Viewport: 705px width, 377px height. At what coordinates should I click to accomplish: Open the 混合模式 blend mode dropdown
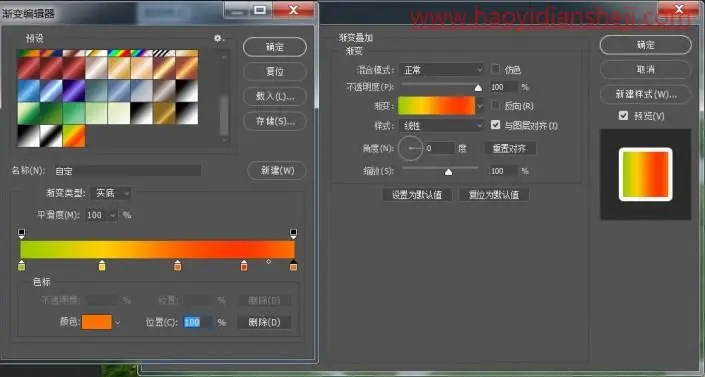[x=442, y=70]
